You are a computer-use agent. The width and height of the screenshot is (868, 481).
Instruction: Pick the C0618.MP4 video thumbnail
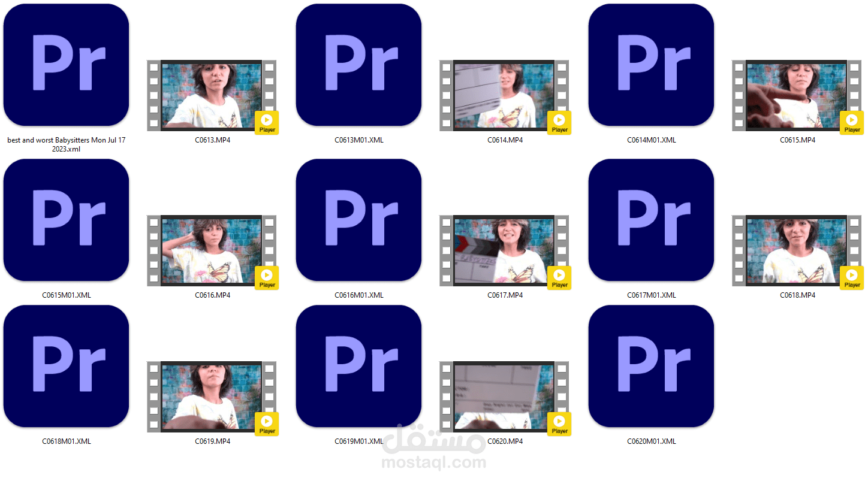pyautogui.click(x=797, y=250)
